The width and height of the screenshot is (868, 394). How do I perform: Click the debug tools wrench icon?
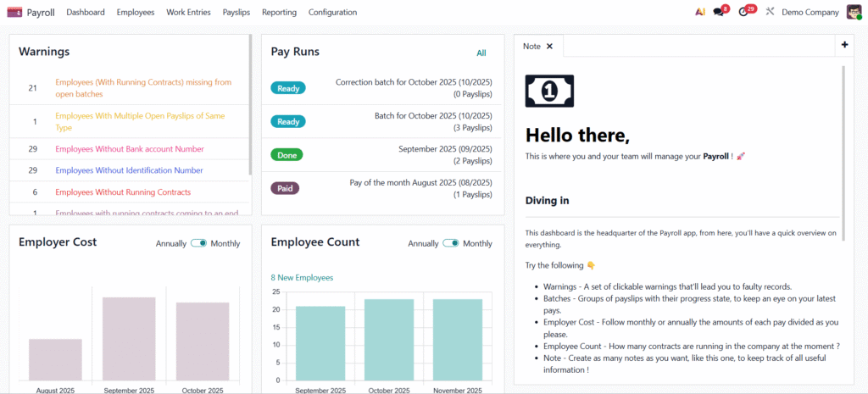click(770, 12)
